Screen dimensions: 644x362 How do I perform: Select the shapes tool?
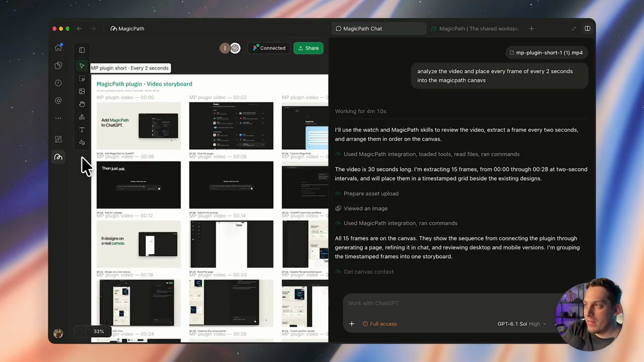(x=82, y=117)
